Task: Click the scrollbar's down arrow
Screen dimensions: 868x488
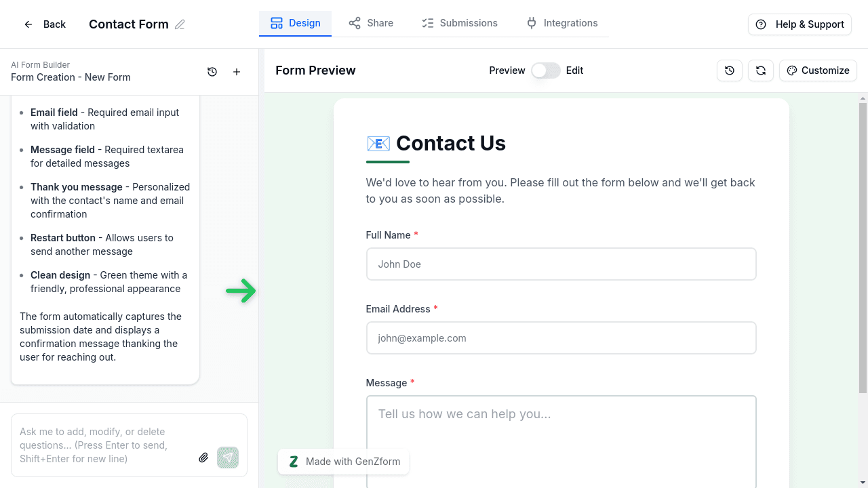Action: pyautogui.click(x=862, y=483)
